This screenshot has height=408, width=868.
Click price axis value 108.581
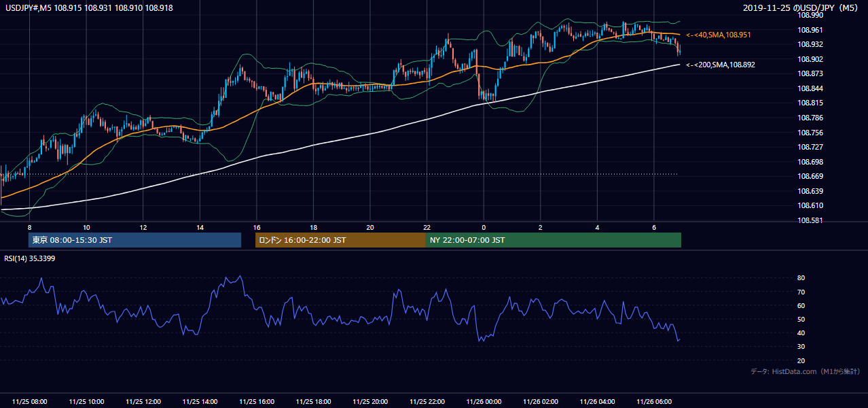coord(810,220)
